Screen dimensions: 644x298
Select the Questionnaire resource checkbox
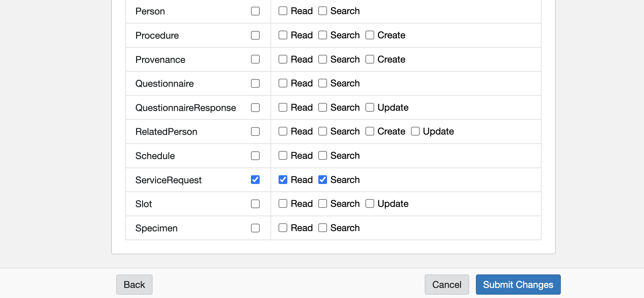[255, 83]
